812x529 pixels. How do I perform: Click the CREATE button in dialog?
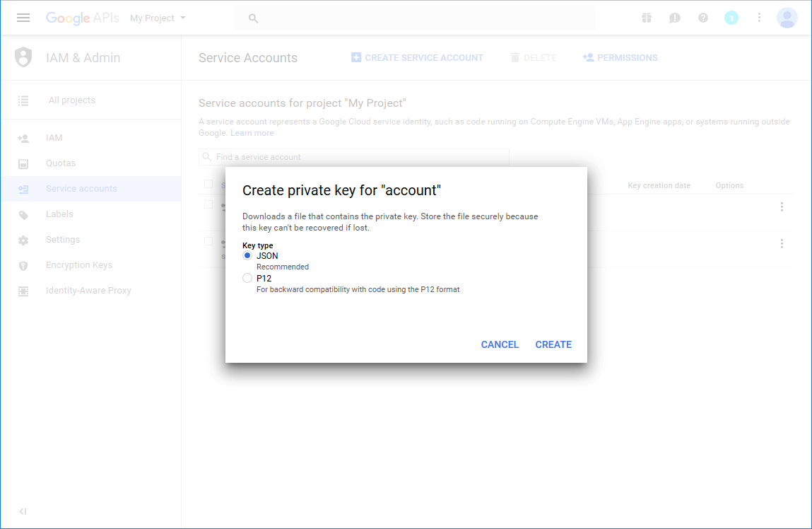point(553,344)
